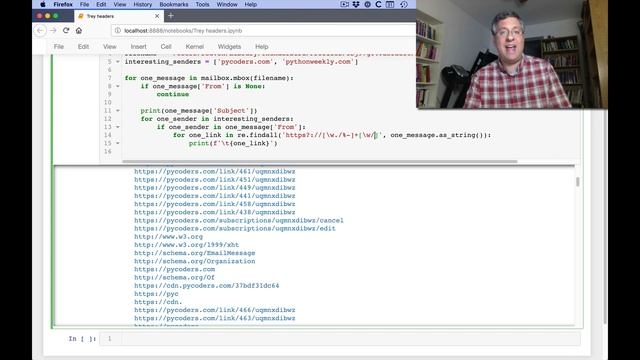The width and height of the screenshot is (640, 360).
Task: Open the Jupyter Insert menu
Action: pos(138,47)
